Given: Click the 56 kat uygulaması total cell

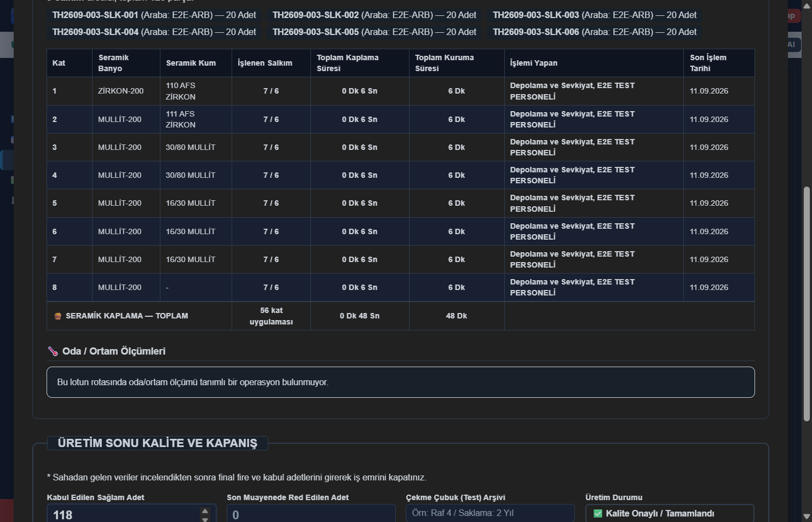Looking at the screenshot, I should [271, 316].
